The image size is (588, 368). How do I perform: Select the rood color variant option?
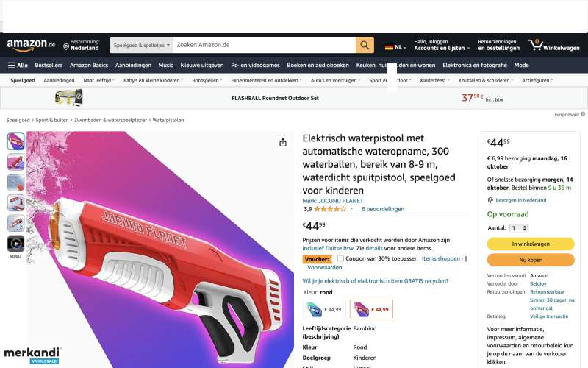[371, 309]
